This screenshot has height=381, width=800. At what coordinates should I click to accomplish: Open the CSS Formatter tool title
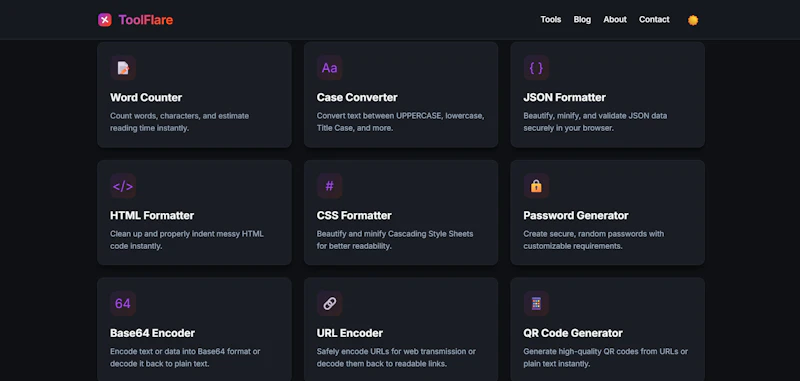[354, 216]
